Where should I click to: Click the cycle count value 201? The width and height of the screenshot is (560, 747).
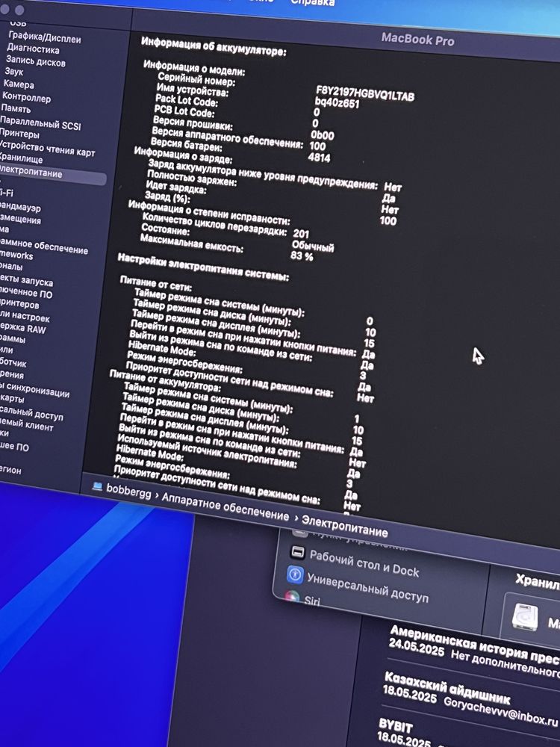(x=301, y=233)
